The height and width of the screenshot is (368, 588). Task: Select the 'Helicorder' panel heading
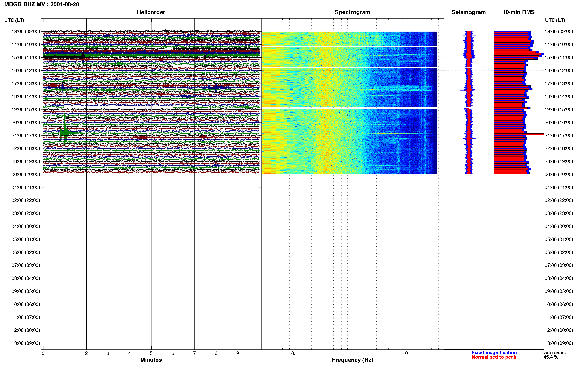[151, 12]
